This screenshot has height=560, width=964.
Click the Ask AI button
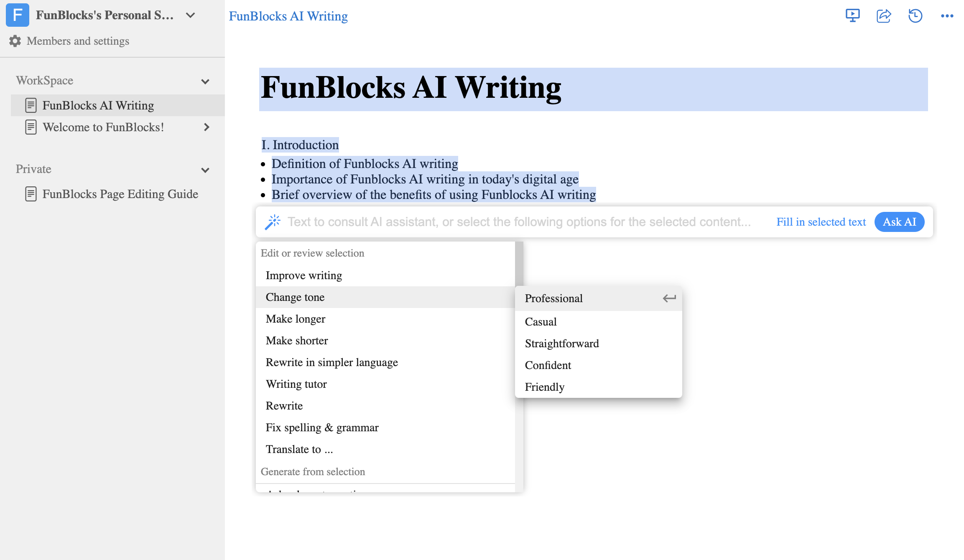pos(900,222)
